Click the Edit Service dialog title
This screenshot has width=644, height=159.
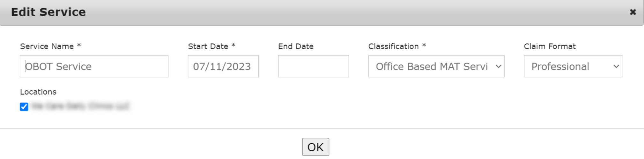tap(48, 12)
